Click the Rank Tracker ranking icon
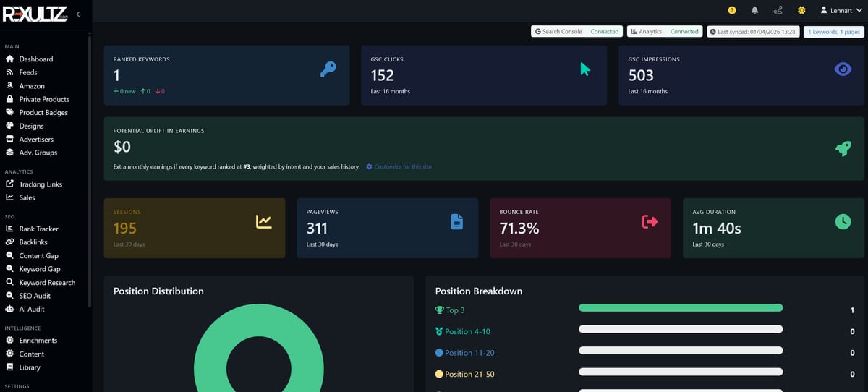 coord(10,229)
